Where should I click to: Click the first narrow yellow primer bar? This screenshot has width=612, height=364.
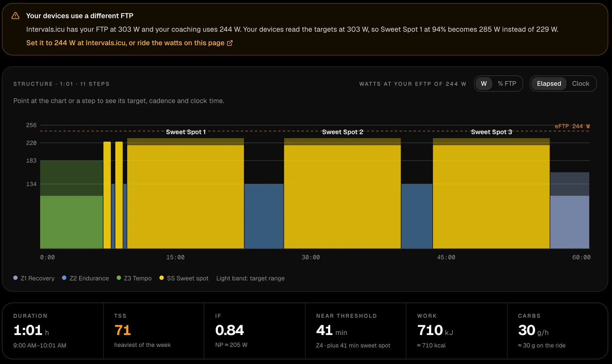point(107,195)
